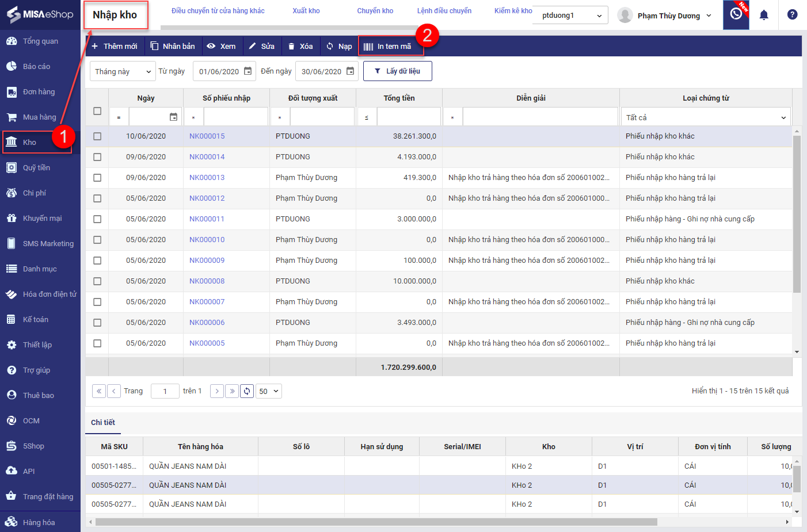Screen dimensions: 807x532
Task: Tick the checkbox for row NK000015
Action: tap(97, 136)
